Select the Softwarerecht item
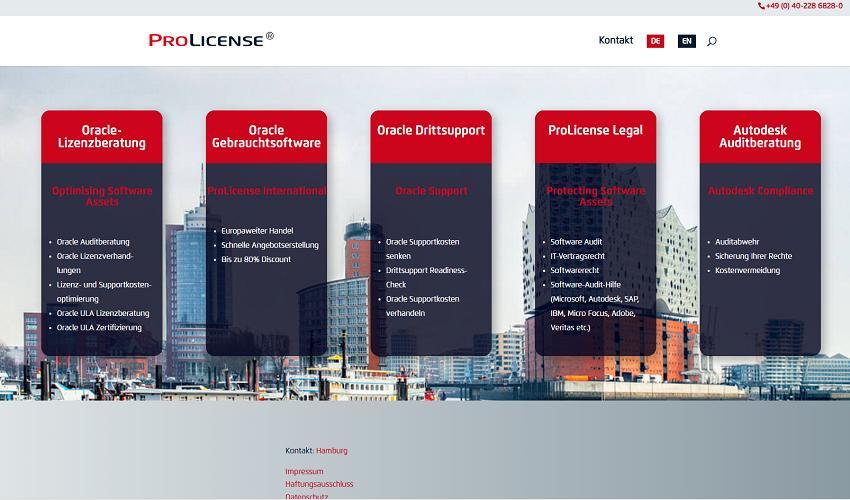 point(575,270)
